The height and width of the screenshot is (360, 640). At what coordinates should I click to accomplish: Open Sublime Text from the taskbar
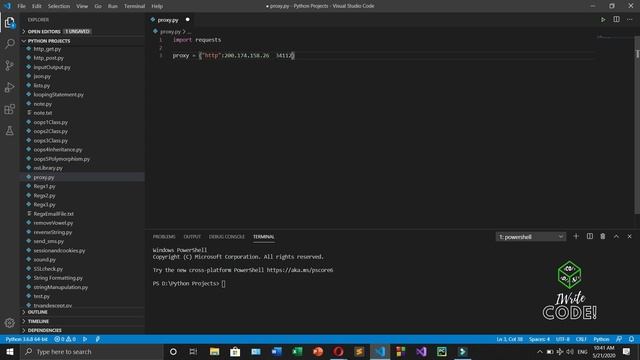(x=359, y=352)
